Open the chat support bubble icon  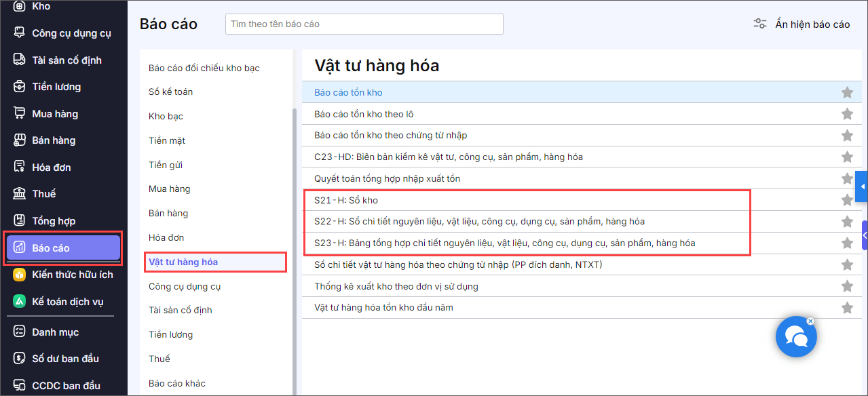click(796, 337)
